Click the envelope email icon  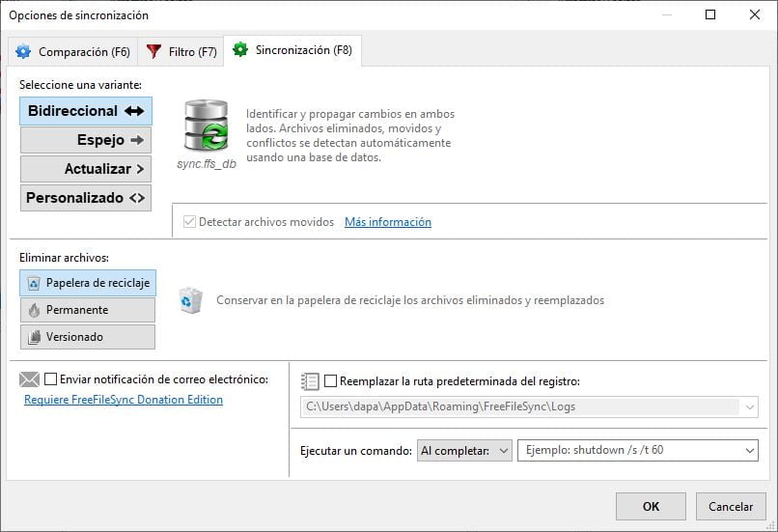[x=29, y=379]
